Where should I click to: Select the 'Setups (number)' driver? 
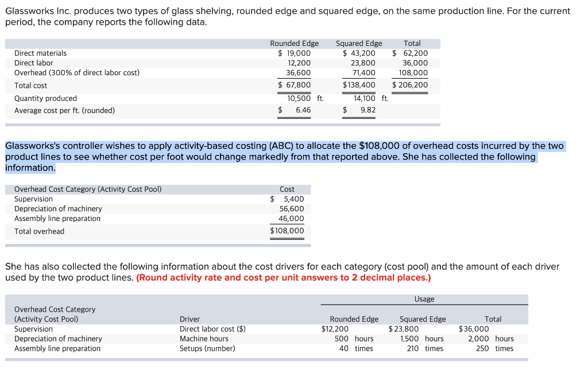click(207, 348)
